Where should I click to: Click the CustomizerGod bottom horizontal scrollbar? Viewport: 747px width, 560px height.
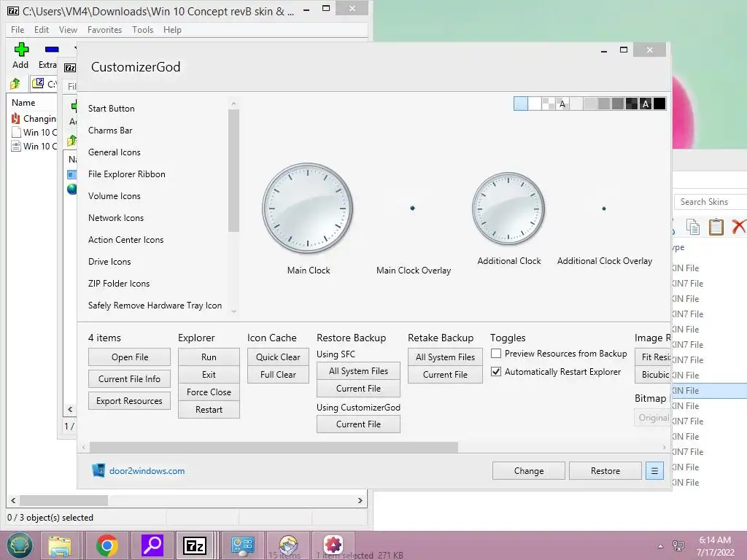point(274,447)
